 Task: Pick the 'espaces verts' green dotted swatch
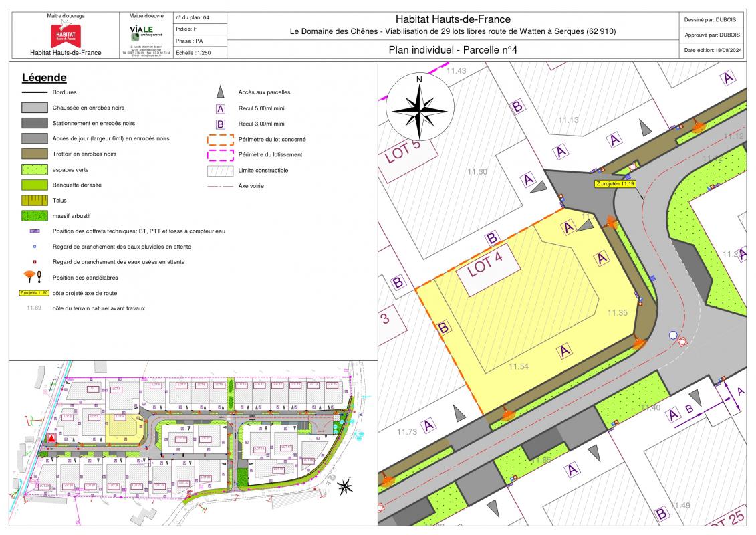[34, 170]
